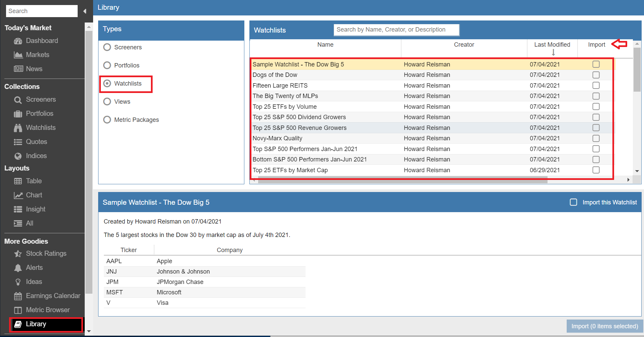
Task: Select the Portfolios type radio button
Action: (107, 65)
